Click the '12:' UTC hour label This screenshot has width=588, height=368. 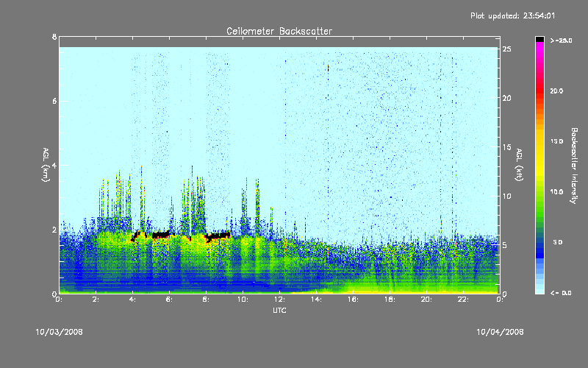(x=280, y=300)
